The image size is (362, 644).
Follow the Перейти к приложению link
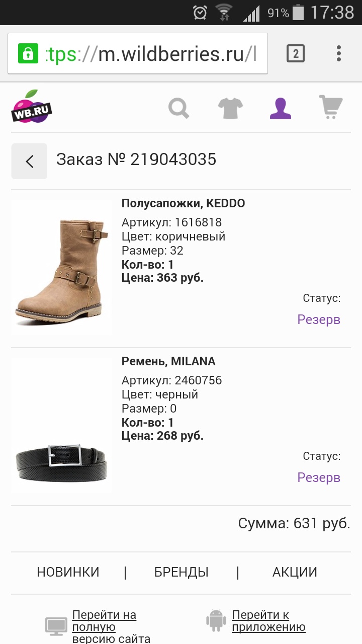tap(268, 621)
